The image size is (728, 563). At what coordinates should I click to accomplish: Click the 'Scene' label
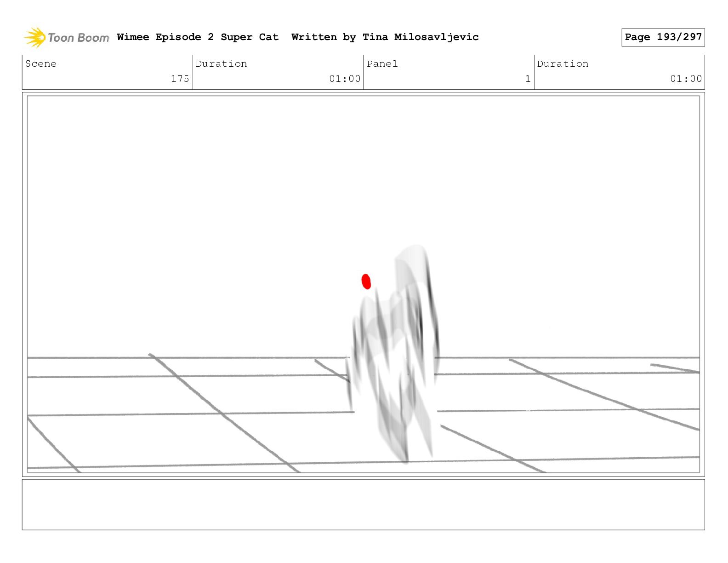click(x=41, y=63)
